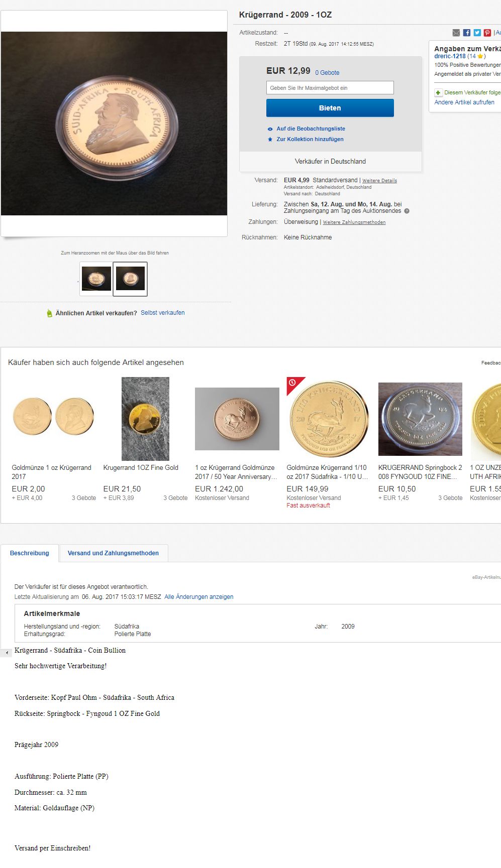Click the Follow this seller link
Image resolution: width=501 pixels, height=868 pixels.
pyautogui.click(x=472, y=93)
